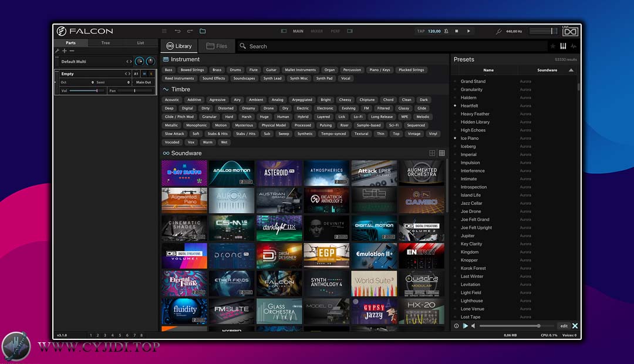Click the UVI logo icon
Image resolution: width=634 pixels, height=364 pixels.
570,31
